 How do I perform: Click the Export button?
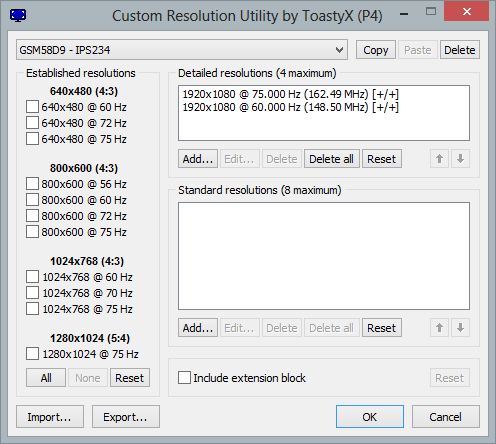[126, 417]
